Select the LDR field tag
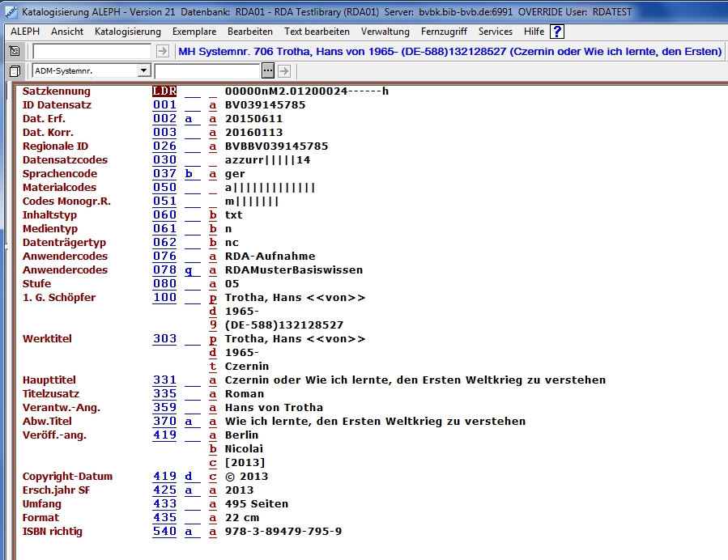Screen dimensions: 728x560 tap(164, 91)
